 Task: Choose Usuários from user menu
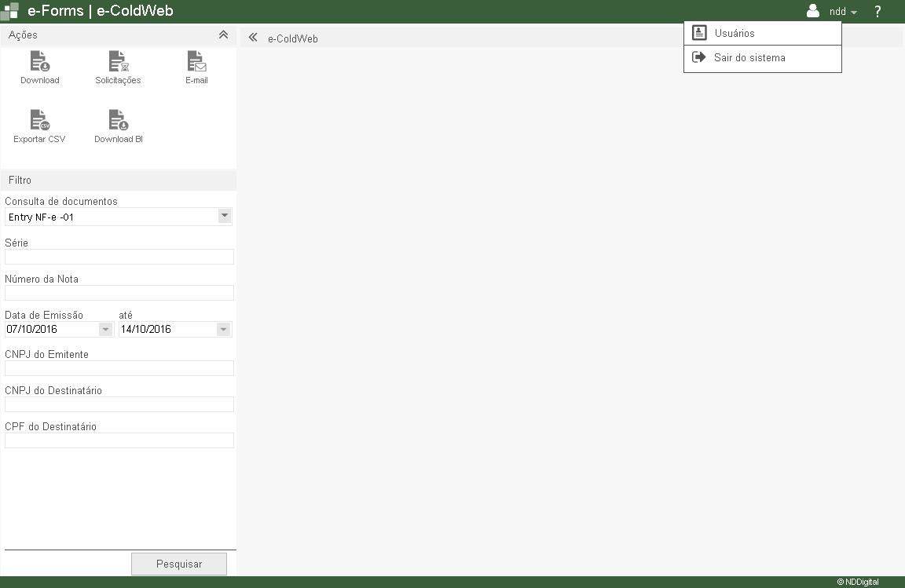(763, 33)
